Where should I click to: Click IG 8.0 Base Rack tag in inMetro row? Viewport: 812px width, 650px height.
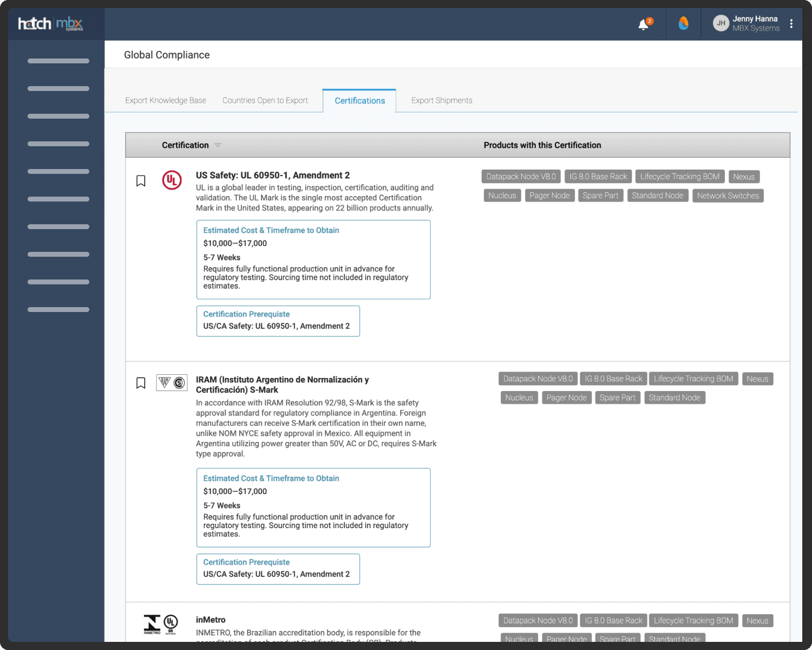click(x=613, y=621)
